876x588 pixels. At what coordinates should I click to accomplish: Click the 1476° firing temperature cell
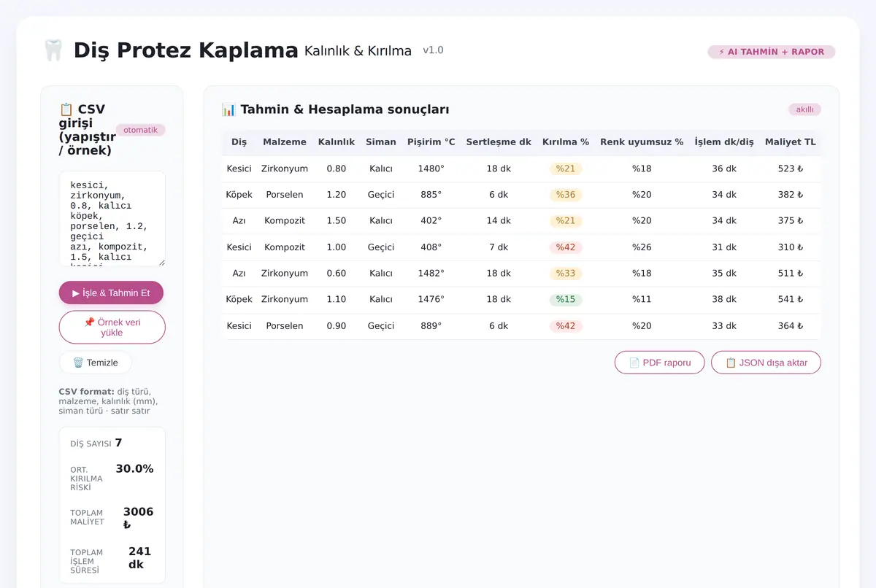pos(431,299)
